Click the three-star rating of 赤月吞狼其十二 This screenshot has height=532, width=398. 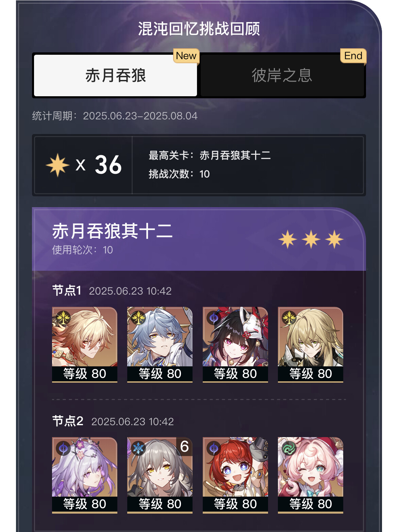[311, 239]
